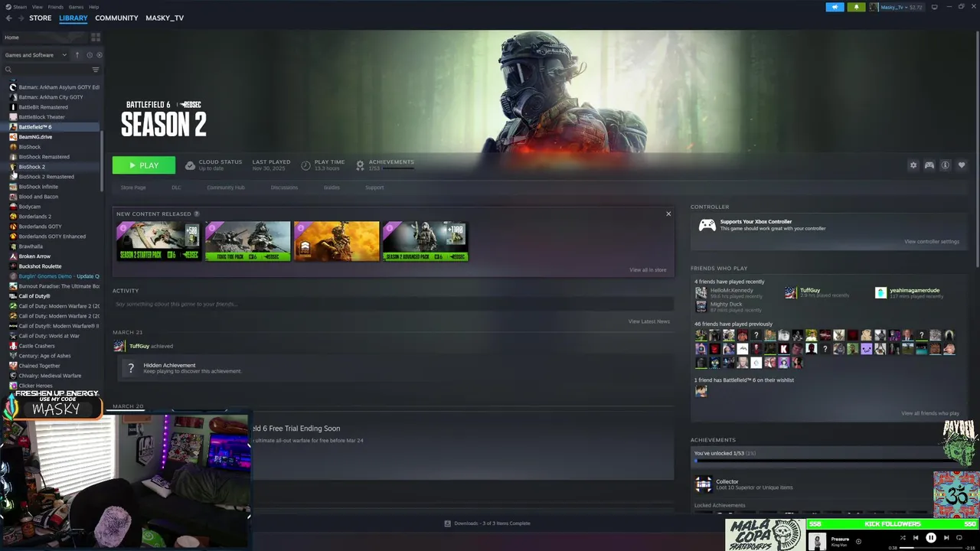Go forward with the right arrow
Image resolution: width=980 pixels, height=551 pixels.
(20, 18)
